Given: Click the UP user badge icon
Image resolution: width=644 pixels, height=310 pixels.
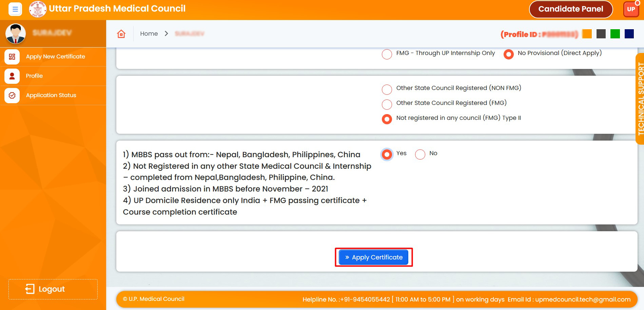Looking at the screenshot, I should (x=631, y=9).
